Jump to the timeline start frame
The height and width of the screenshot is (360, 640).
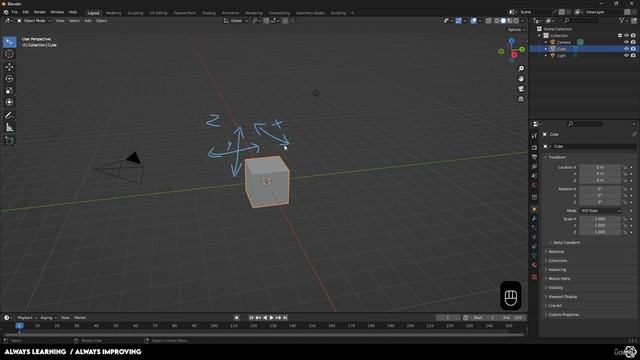point(251,318)
